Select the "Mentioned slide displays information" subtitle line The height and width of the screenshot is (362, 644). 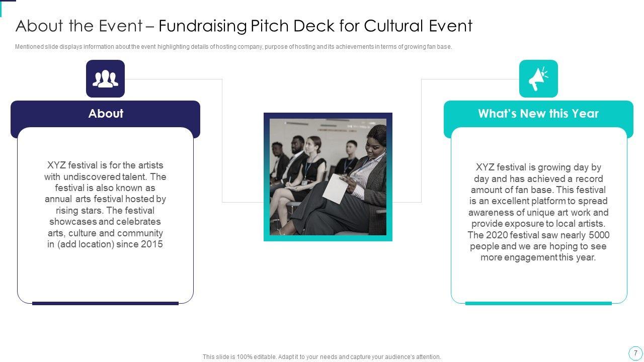(233, 47)
